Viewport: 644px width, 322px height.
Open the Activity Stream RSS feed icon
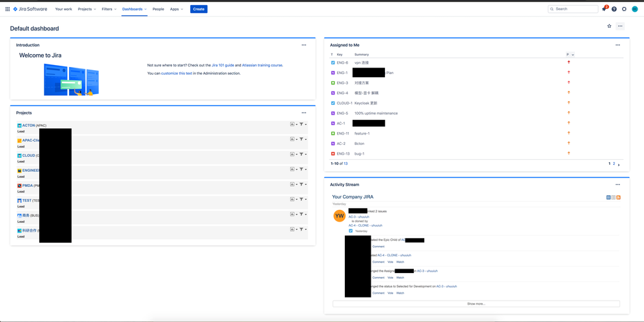(618, 197)
